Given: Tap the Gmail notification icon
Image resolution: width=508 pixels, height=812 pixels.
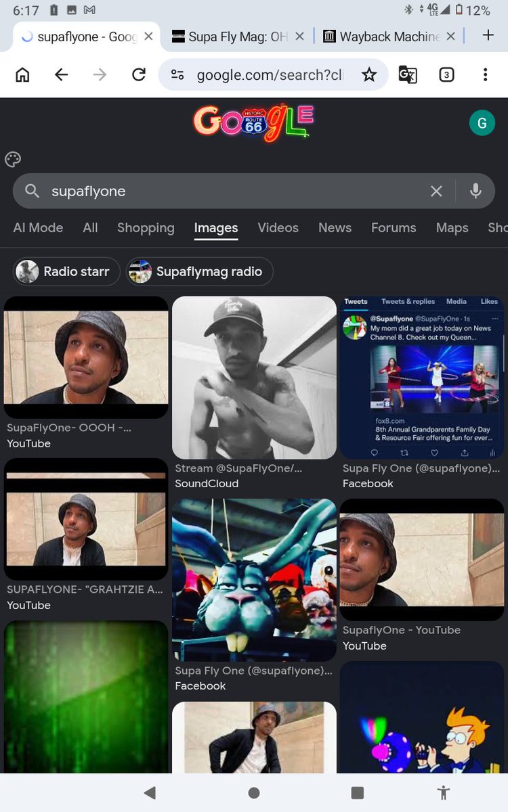Looking at the screenshot, I should pyautogui.click(x=89, y=10).
